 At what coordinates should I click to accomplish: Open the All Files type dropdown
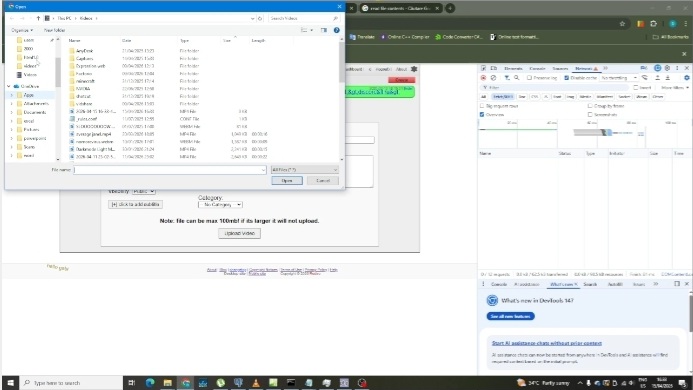point(305,170)
